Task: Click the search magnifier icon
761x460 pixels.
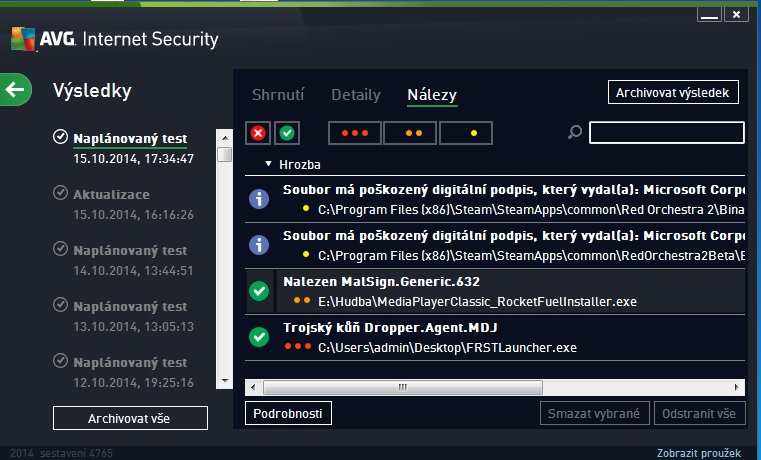Action: pos(575,133)
